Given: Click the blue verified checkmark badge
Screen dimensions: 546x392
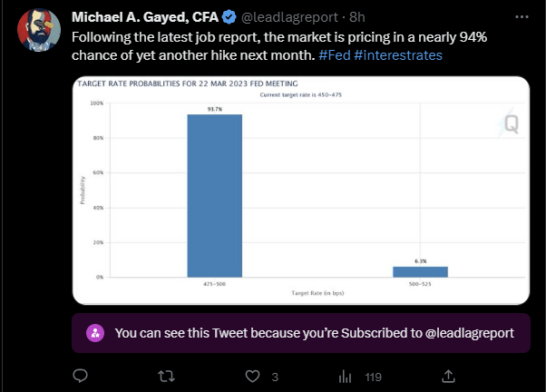Looking at the screenshot, I should (229, 17).
